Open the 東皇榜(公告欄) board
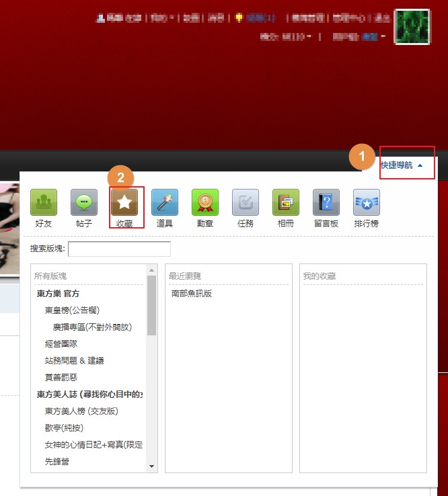Viewport: 448px width, 496px height. click(72, 311)
